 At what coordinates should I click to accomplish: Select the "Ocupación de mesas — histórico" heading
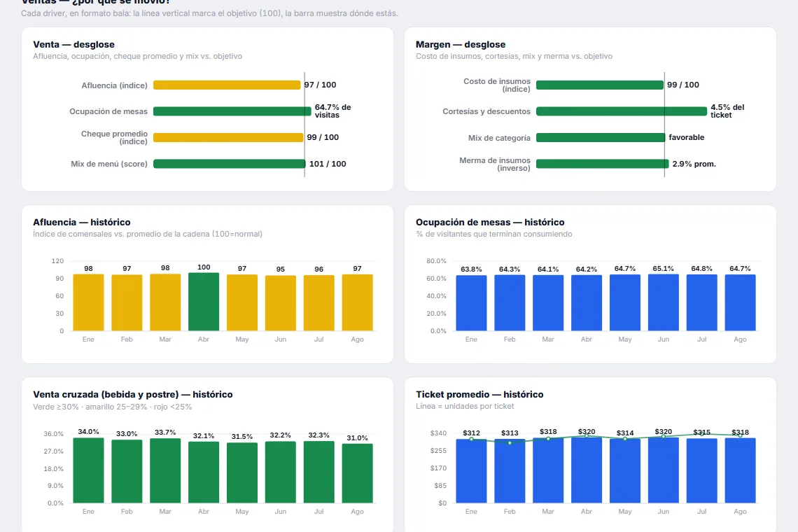point(490,222)
